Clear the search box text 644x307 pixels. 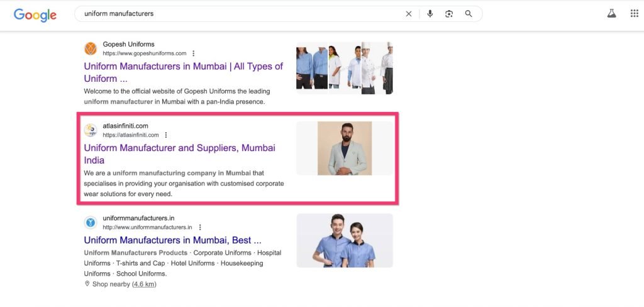409,14
